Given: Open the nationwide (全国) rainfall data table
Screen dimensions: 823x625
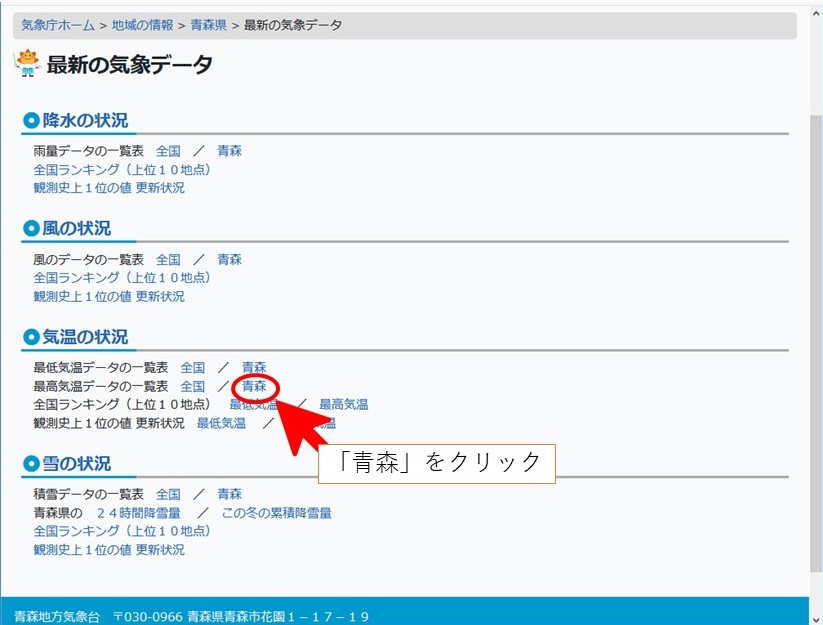Looking at the screenshot, I should pyautogui.click(x=168, y=151).
